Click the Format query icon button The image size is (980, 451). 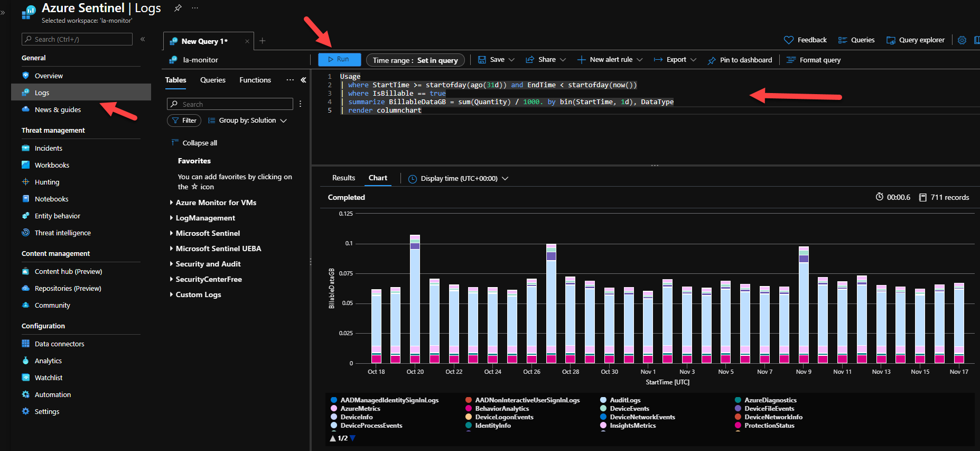pos(791,60)
